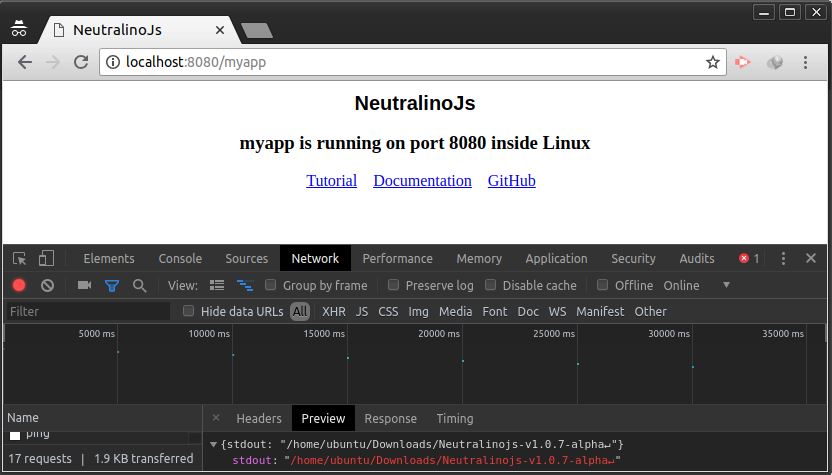The image size is (832, 475).
Task: Filter requests by CSS
Action: pyautogui.click(x=388, y=312)
